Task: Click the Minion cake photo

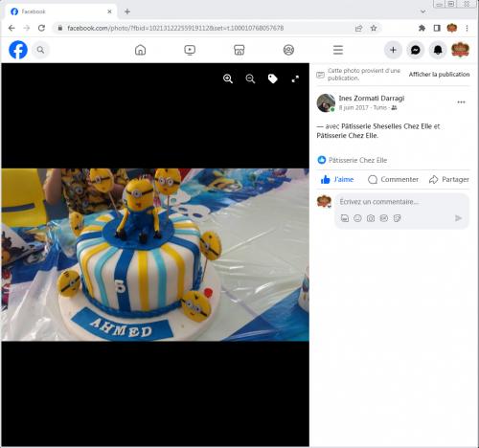Action: point(155,255)
